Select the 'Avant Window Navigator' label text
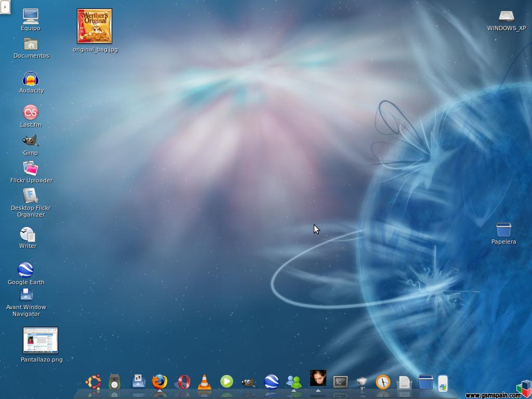 point(26,311)
